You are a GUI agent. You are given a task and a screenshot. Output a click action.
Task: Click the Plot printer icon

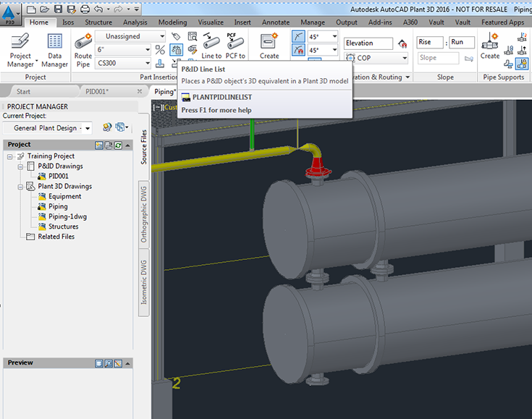pos(85,9)
